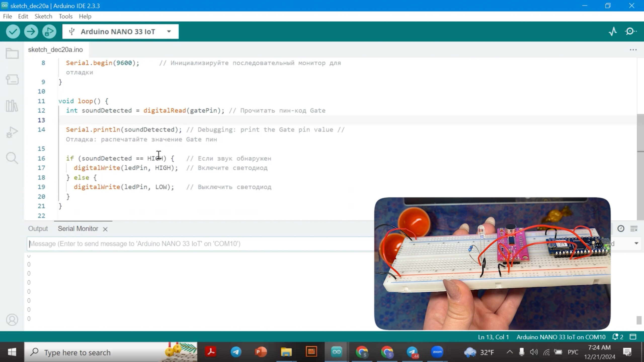This screenshot has width=644, height=362.
Task: Clear serial output with the lines icon
Action: [x=634, y=229]
